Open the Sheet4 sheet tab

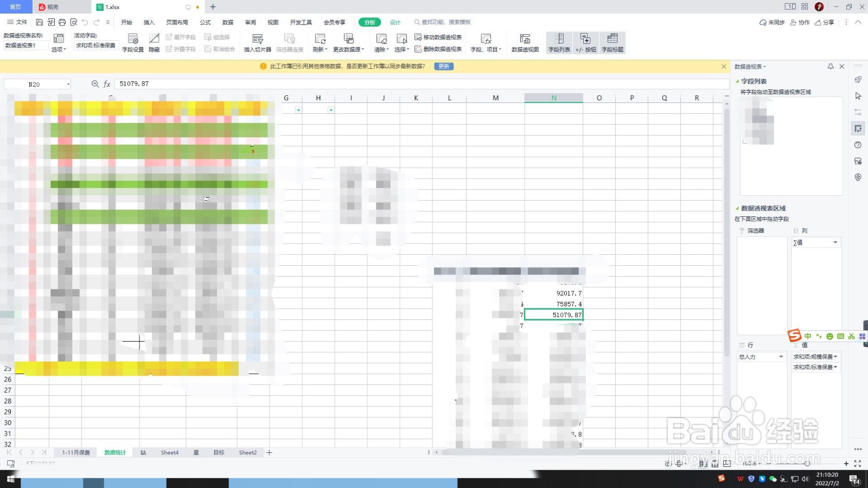click(169, 452)
